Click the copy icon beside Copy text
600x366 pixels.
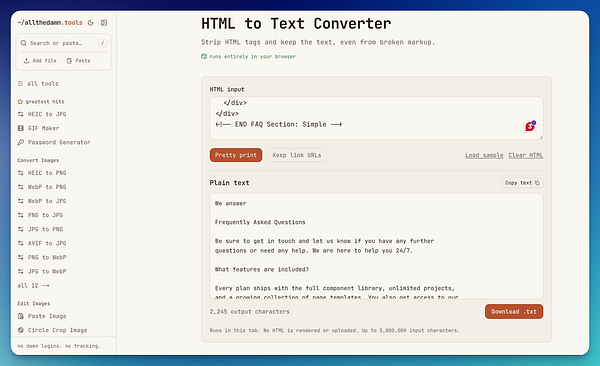click(x=537, y=183)
